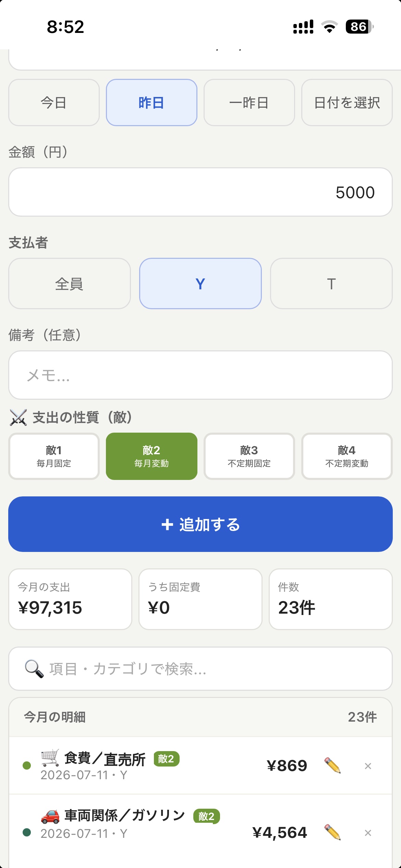Focus the メモ notes field
Image resolution: width=401 pixels, height=868 pixels.
coord(200,375)
